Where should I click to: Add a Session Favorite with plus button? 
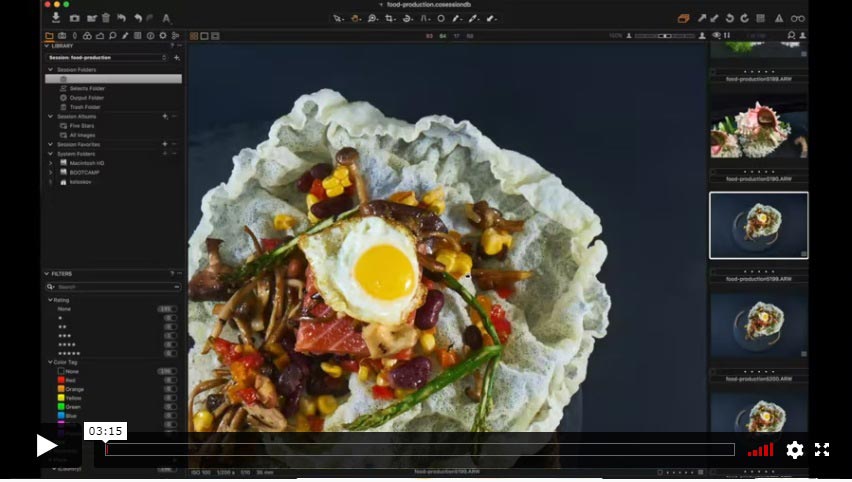(x=165, y=145)
